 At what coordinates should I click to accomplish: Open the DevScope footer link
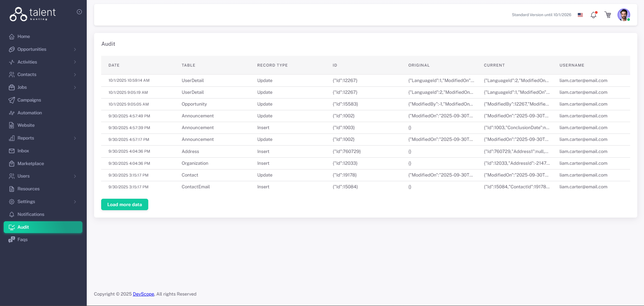[144, 294]
